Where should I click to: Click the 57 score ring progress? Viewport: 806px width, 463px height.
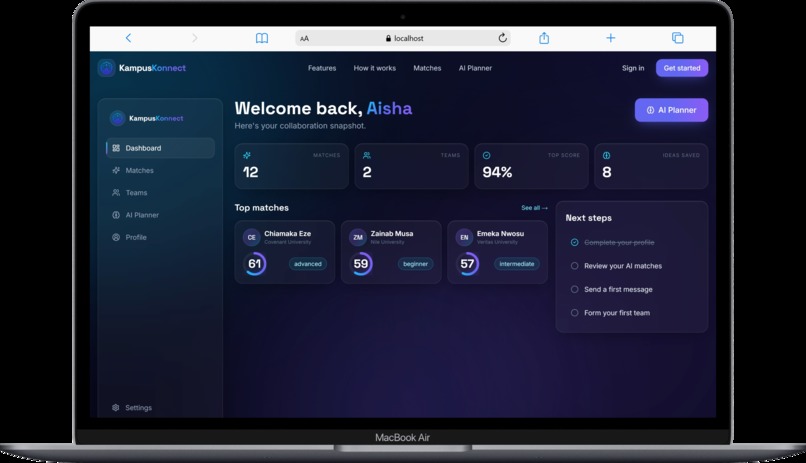(467, 264)
